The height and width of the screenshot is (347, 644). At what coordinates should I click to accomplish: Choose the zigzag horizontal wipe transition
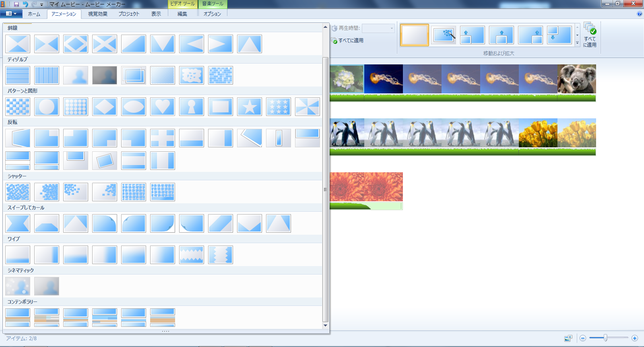click(192, 255)
